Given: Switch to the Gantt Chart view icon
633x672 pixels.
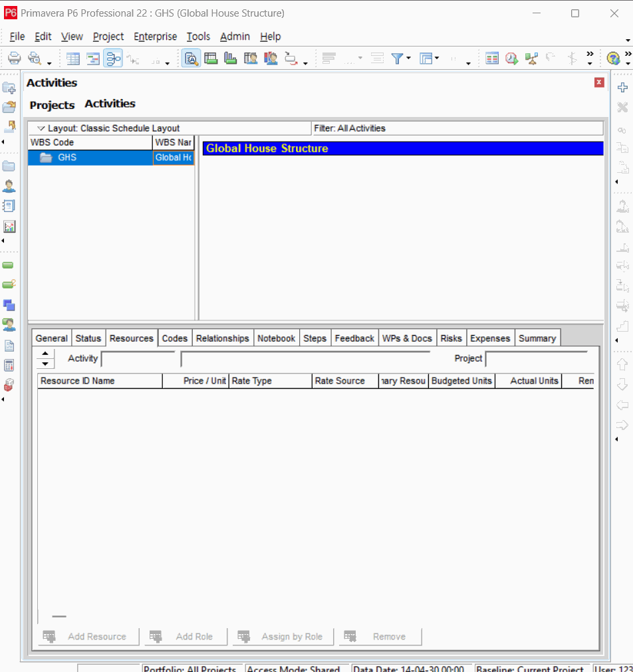Looking at the screenshot, I should point(93,58).
